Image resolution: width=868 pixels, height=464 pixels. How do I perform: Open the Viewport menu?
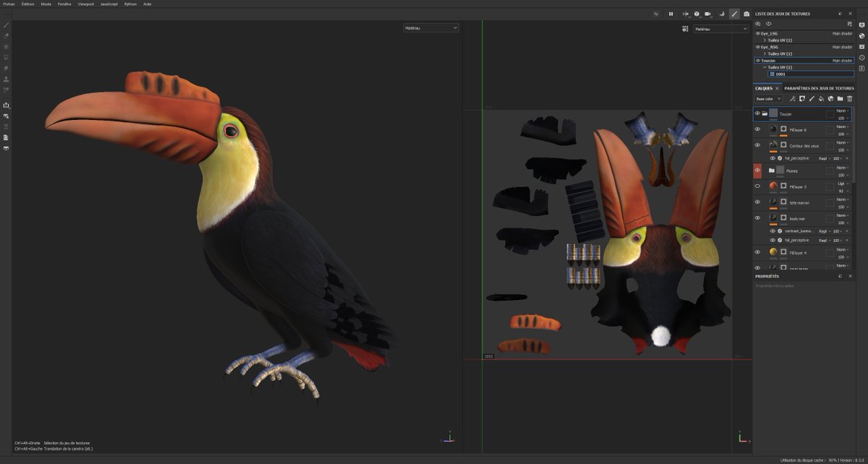click(x=85, y=4)
